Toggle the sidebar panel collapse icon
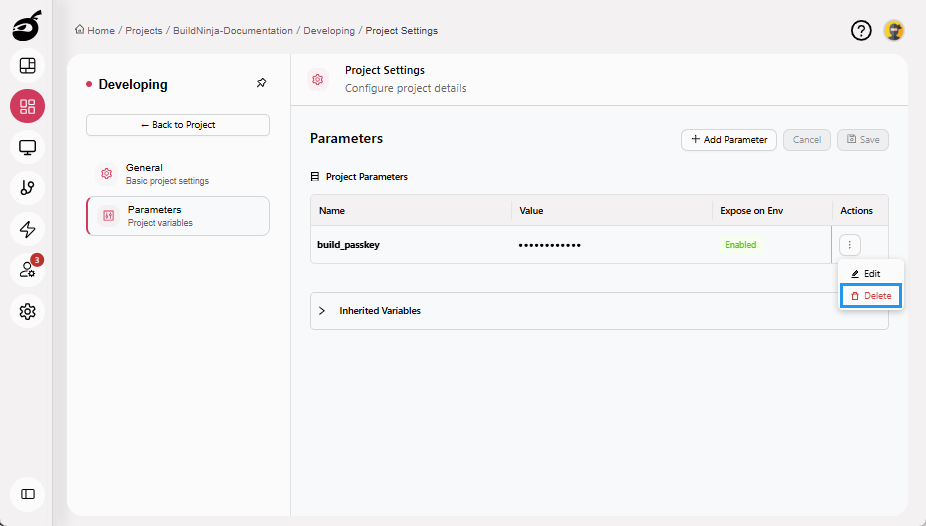 [27, 493]
